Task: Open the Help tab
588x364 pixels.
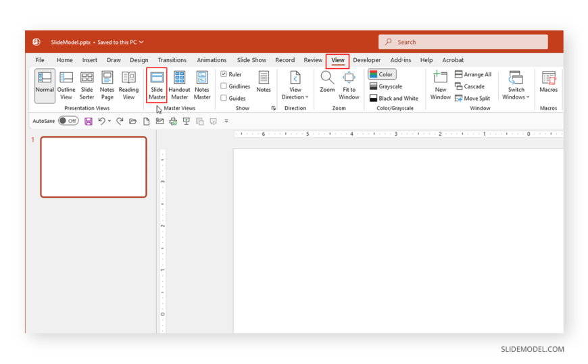Action: point(426,60)
